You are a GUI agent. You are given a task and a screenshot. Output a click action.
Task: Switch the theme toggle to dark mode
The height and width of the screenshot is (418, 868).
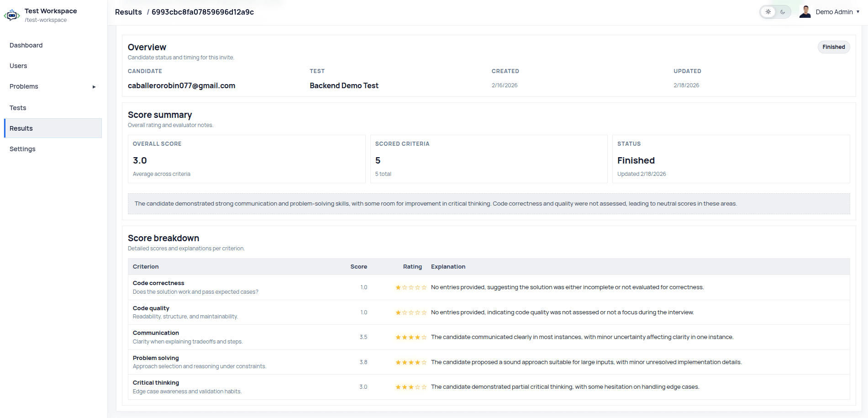(782, 11)
